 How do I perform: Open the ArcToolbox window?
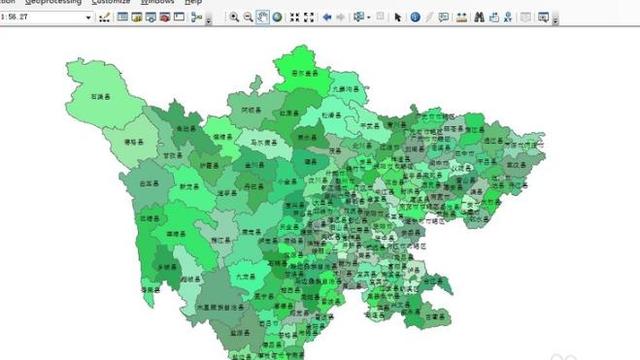[165, 17]
